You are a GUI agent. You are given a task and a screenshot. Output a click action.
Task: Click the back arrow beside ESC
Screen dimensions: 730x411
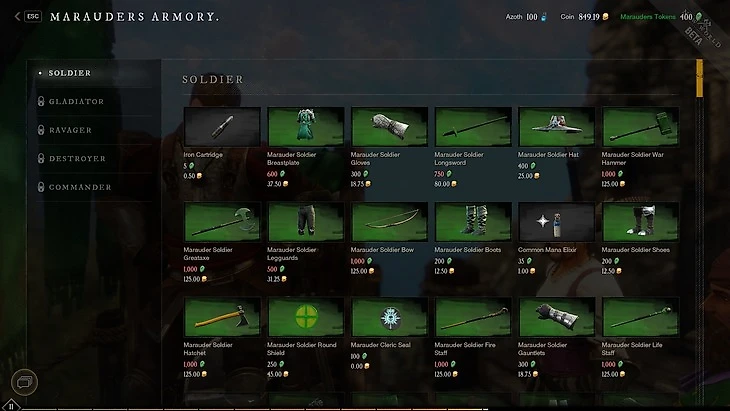point(17,16)
